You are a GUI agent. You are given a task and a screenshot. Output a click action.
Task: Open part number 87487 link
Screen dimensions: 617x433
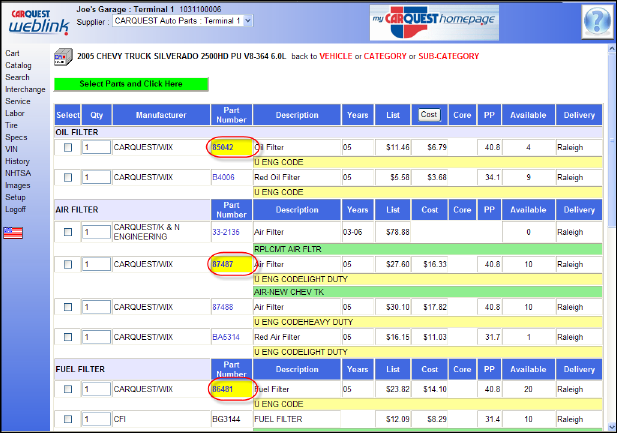click(223, 264)
